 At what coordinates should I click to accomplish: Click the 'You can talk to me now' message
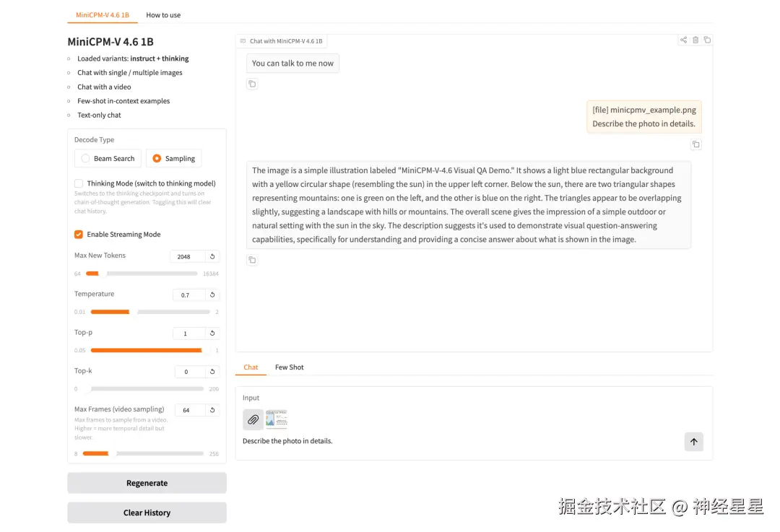(x=292, y=63)
